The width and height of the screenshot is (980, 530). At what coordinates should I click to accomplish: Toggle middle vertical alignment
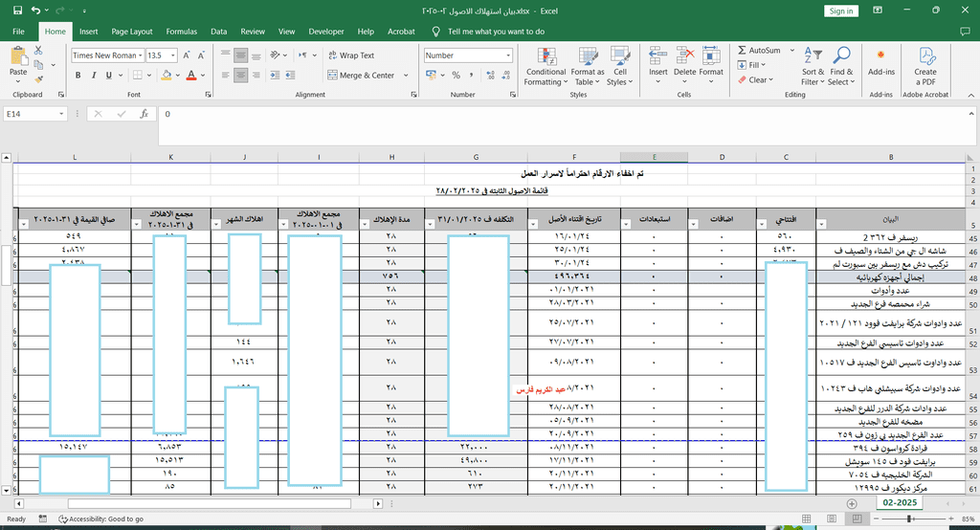(240, 55)
